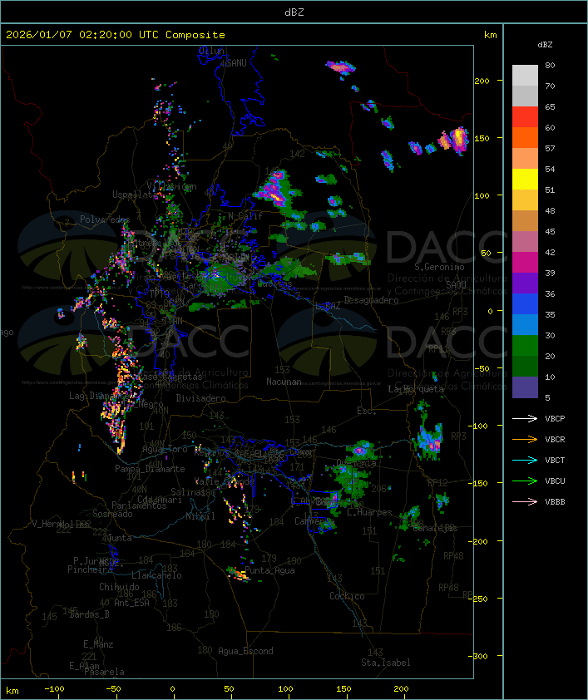Click the purple 36-39 dBZ legend swatch
588x700 pixels.
[525, 283]
